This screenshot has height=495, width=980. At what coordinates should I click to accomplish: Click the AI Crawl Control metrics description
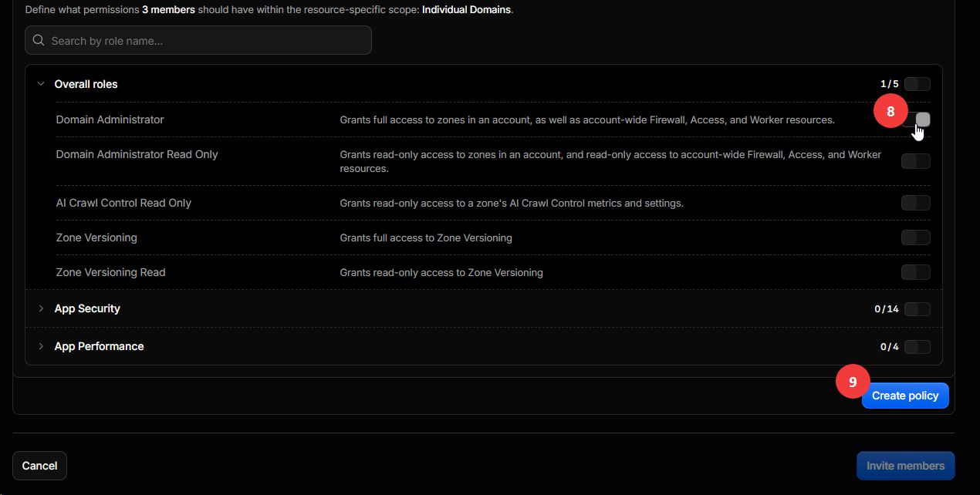[x=512, y=203]
